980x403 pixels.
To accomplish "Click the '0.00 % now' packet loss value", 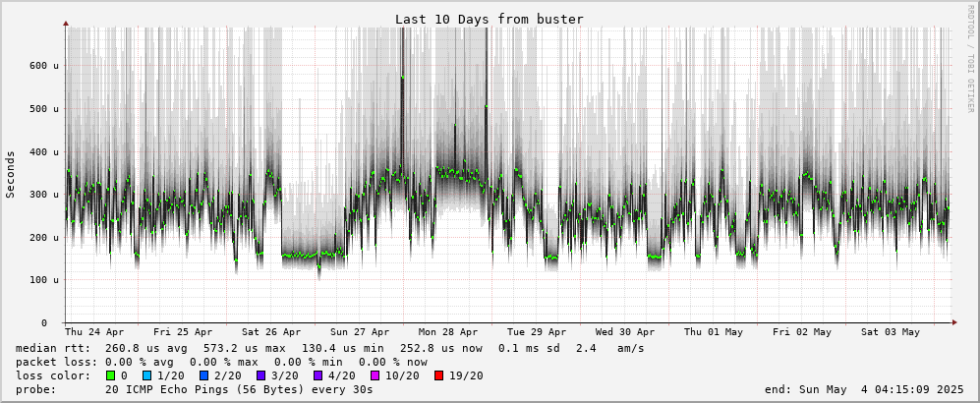I will click(x=392, y=362).
